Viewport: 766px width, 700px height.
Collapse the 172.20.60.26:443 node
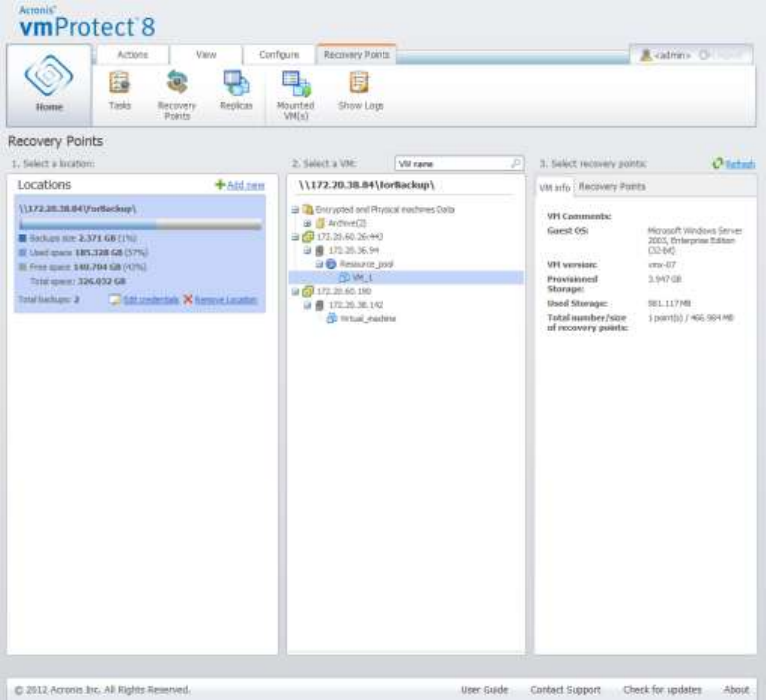tap(295, 237)
